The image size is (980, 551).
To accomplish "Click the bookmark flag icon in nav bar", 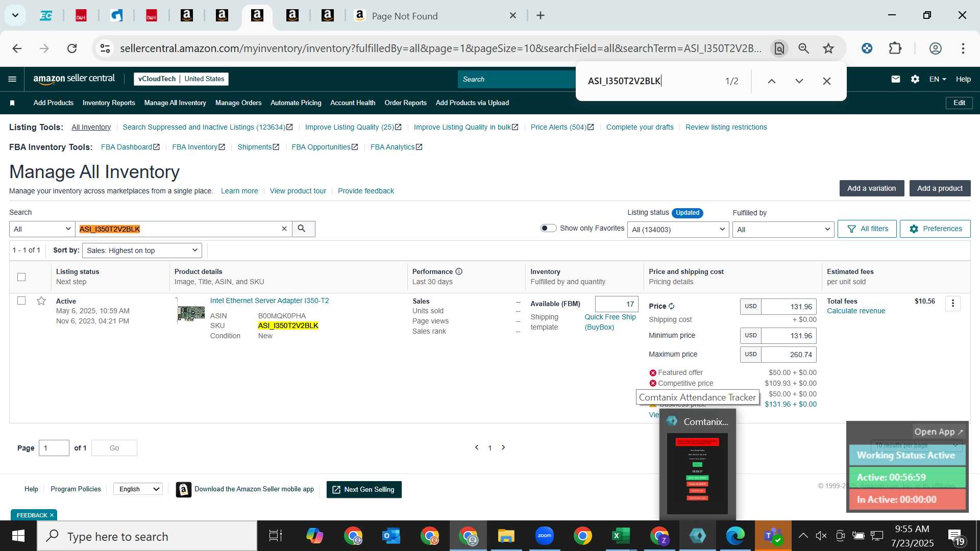I will tap(12, 103).
